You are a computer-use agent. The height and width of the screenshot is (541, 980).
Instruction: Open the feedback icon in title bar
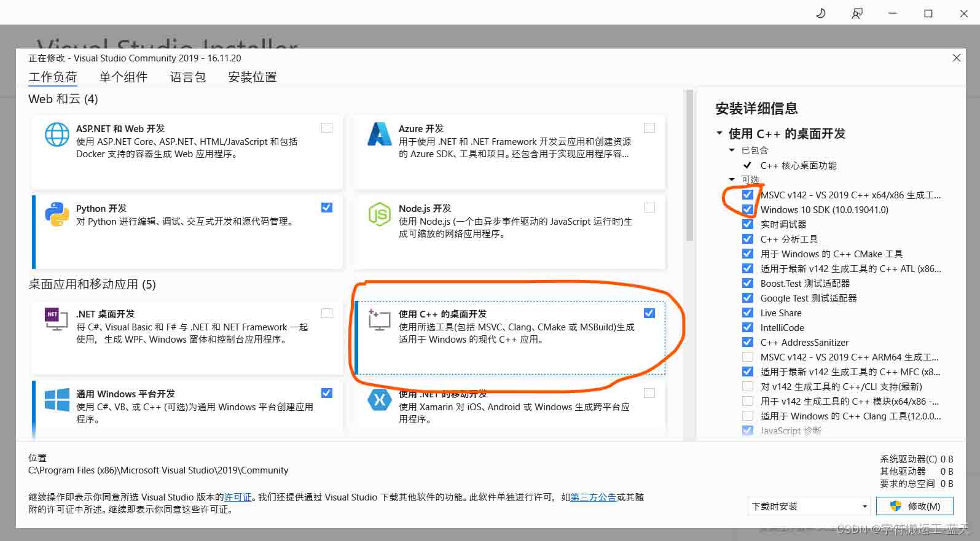point(857,13)
